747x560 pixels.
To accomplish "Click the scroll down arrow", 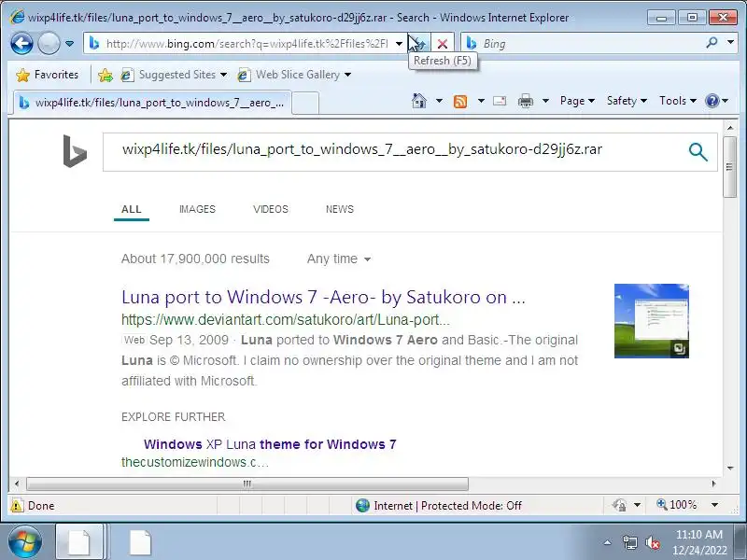I will coord(730,469).
